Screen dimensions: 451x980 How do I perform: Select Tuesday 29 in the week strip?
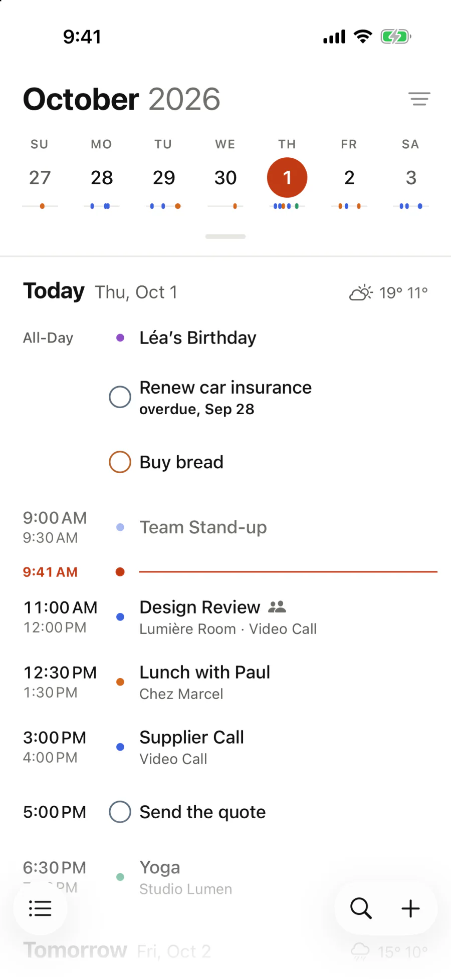pos(164,178)
